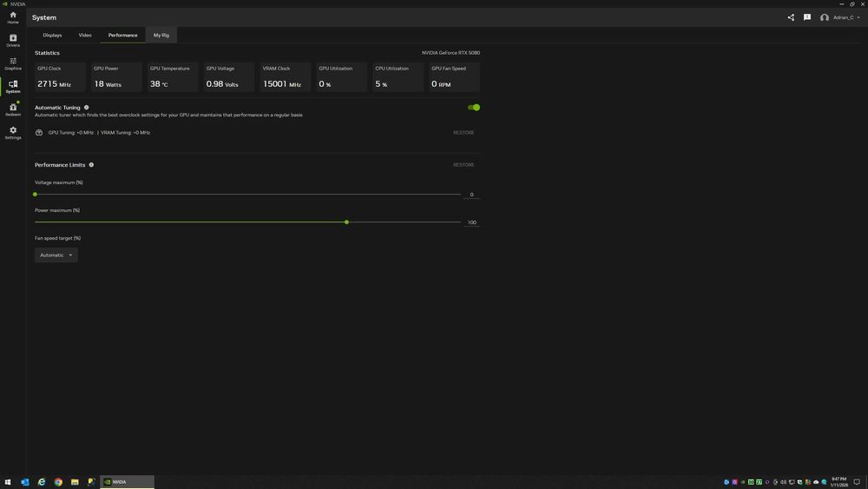Click the GPU Fan Speed statistic card
The width and height of the screenshot is (868, 489).
click(x=455, y=76)
